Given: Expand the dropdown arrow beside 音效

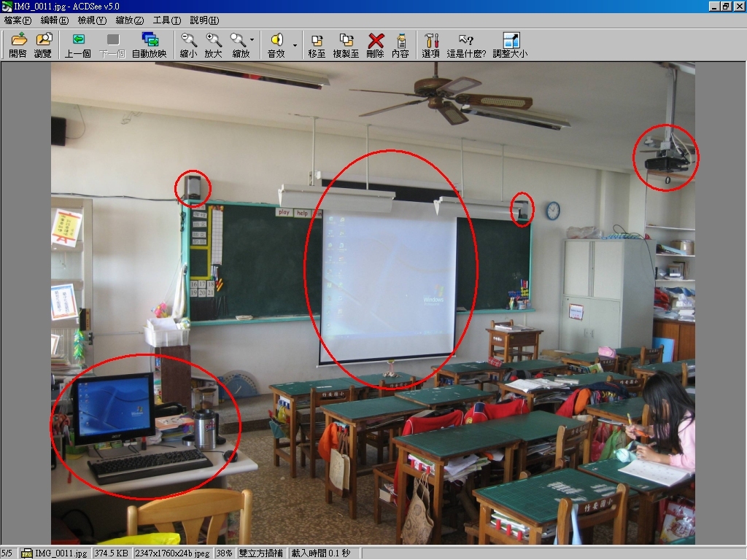Looking at the screenshot, I should (295, 45).
